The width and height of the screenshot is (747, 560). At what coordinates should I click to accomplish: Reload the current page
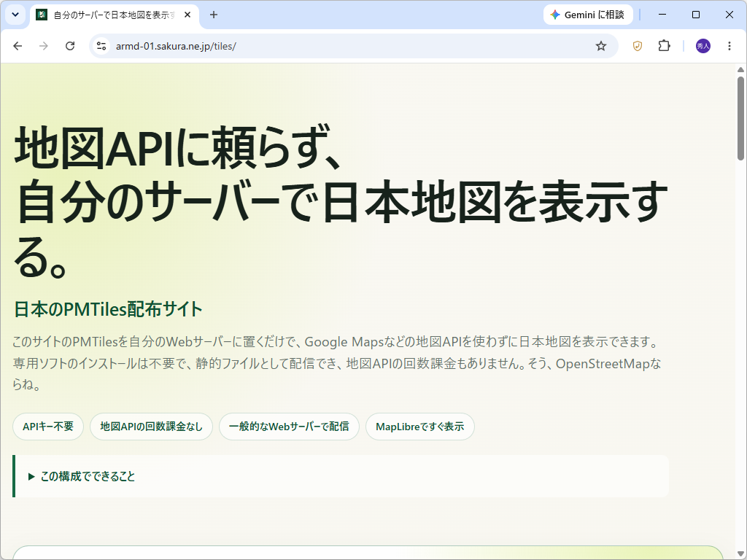click(70, 46)
